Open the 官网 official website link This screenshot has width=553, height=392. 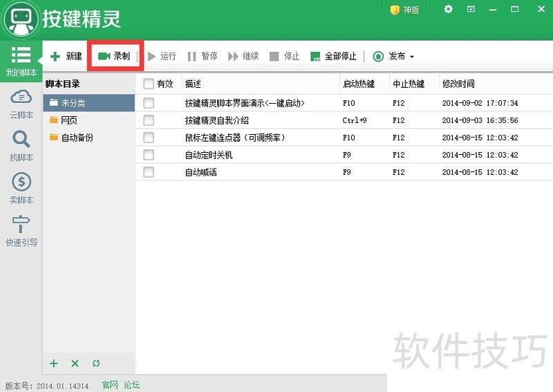[110, 385]
